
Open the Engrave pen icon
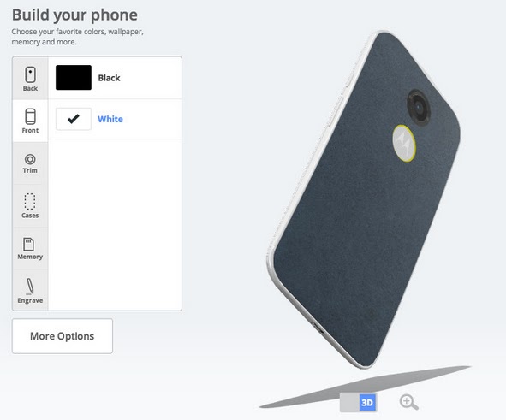click(x=30, y=287)
